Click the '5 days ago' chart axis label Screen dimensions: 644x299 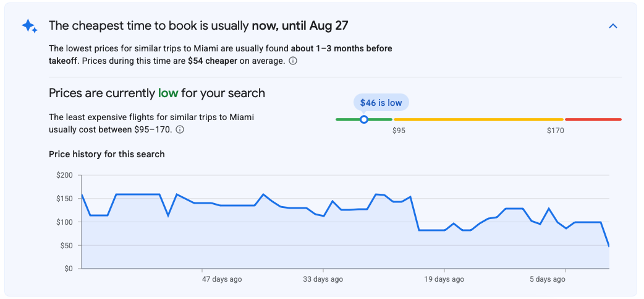point(548,279)
